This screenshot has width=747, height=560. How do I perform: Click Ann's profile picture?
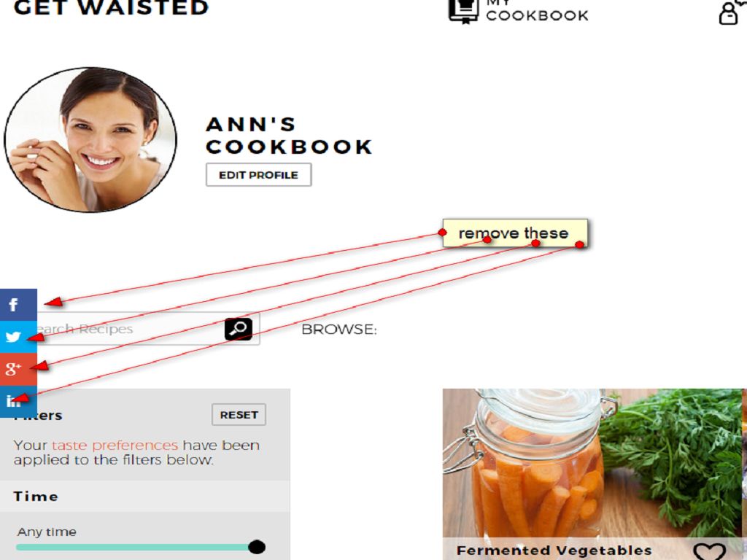(x=90, y=139)
